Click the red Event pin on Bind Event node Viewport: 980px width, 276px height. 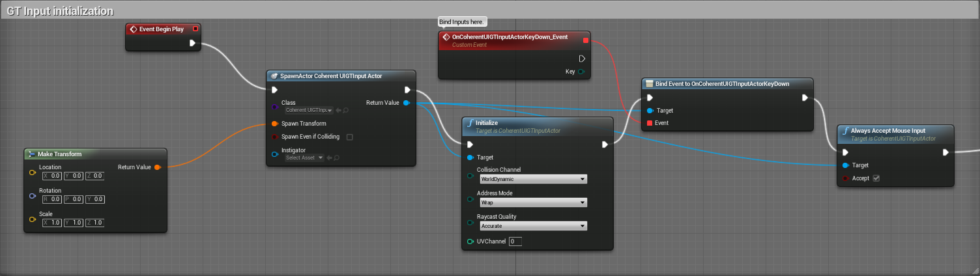click(650, 122)
